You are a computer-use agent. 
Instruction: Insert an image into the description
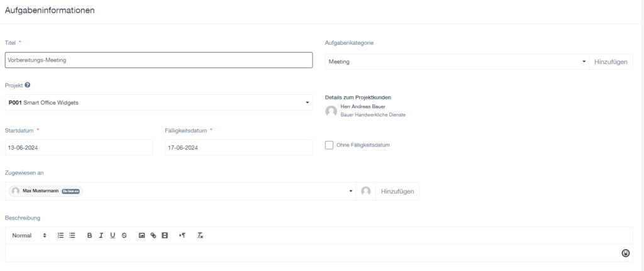tap(142, 235)
